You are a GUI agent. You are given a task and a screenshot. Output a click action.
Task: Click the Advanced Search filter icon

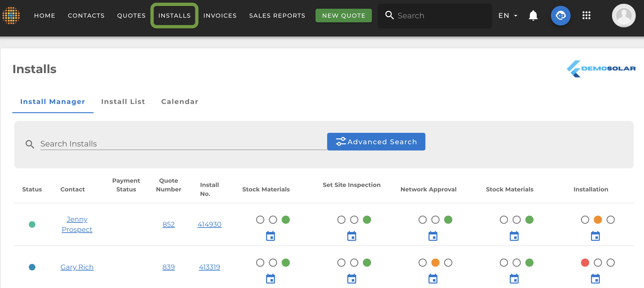[x=340, y=142]
